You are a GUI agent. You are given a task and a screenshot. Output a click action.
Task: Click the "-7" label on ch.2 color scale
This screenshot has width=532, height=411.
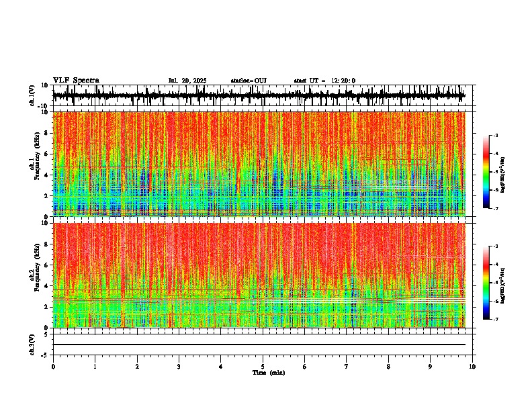click(x=496, y=319)
